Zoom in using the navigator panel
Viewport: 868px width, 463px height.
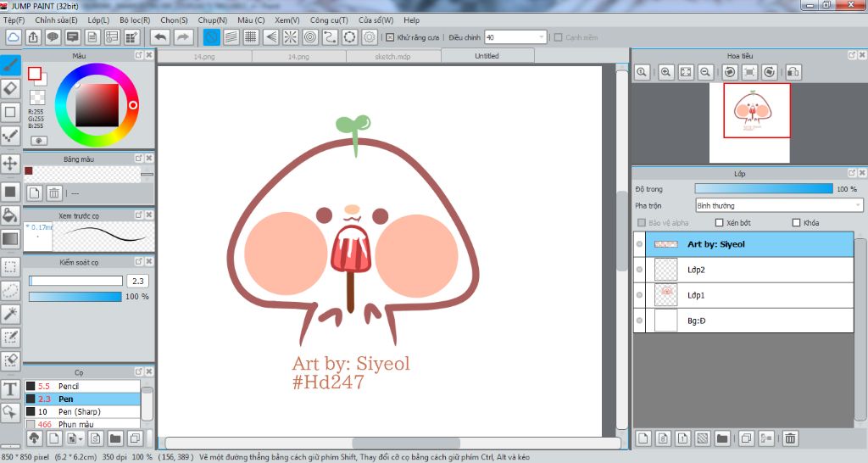[666, 72]
